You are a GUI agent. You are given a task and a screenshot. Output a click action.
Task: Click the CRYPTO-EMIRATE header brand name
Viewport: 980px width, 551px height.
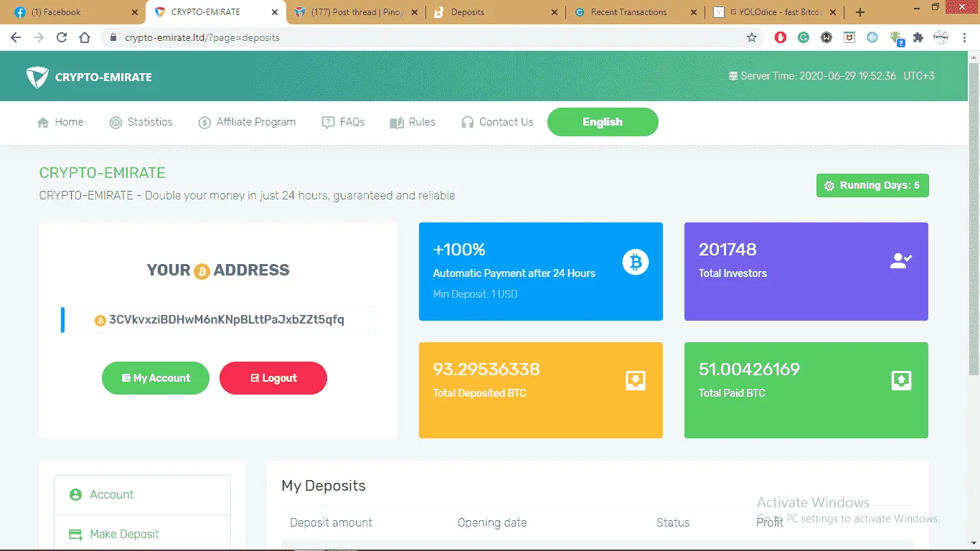point(103,77)
